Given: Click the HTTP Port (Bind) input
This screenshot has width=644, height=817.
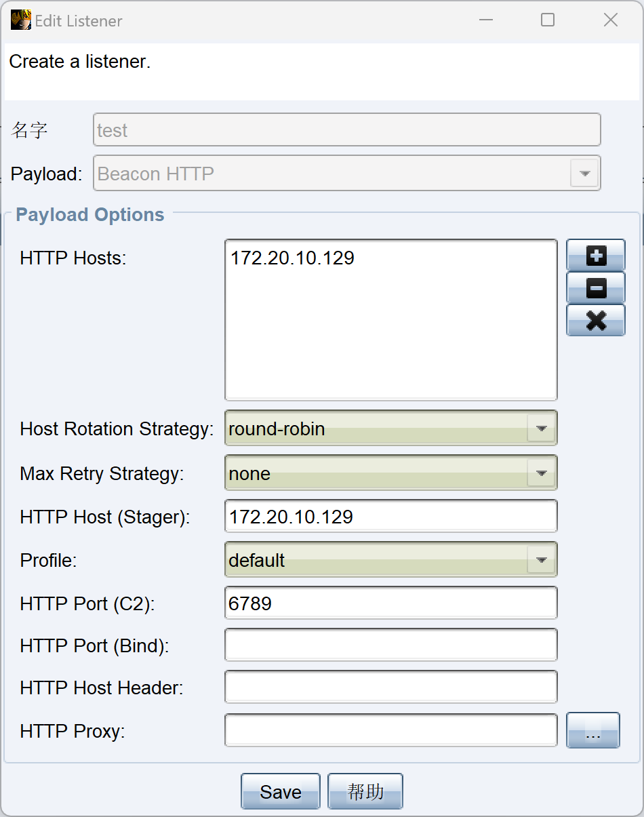Looking at the screenshot, I should click(390, 645).
